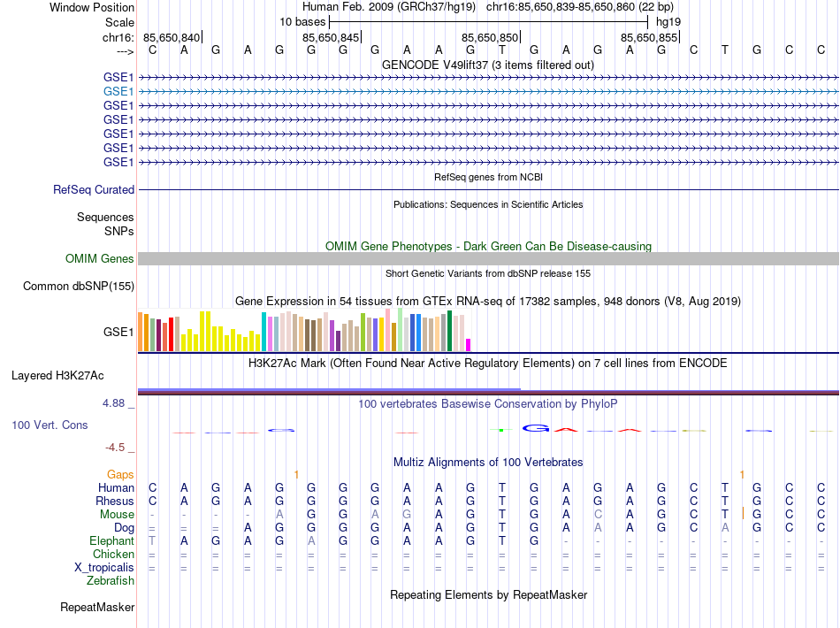Click the light-blue GSE1 transcript label
The height and width of the screenshot is (628, 840).
[x=118, y=91]
